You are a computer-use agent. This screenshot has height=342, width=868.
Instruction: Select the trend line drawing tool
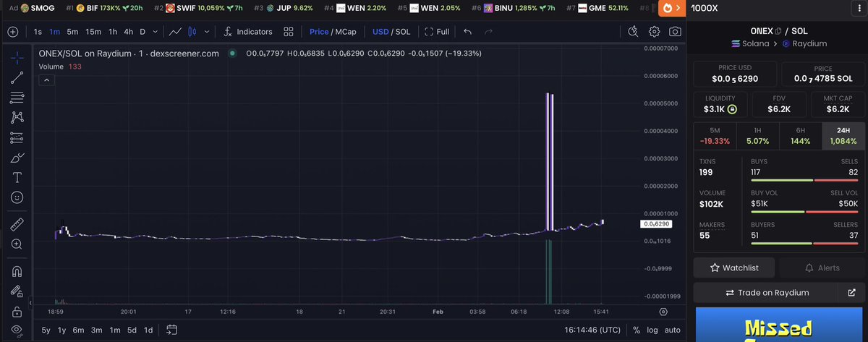17,77
